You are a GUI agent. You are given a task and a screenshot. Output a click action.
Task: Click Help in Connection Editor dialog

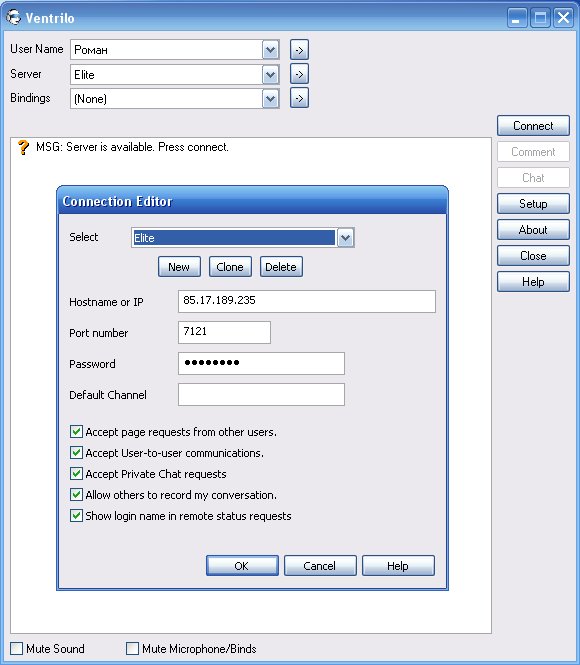pos(398,566)
